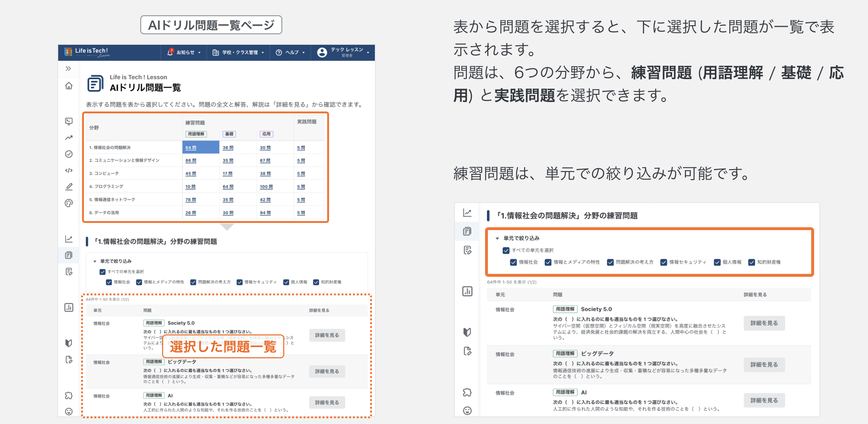868x424 pixels.
Task: Click puzzle piece icon in left screenshot sidebar
Action: click(x=69, y=395)
